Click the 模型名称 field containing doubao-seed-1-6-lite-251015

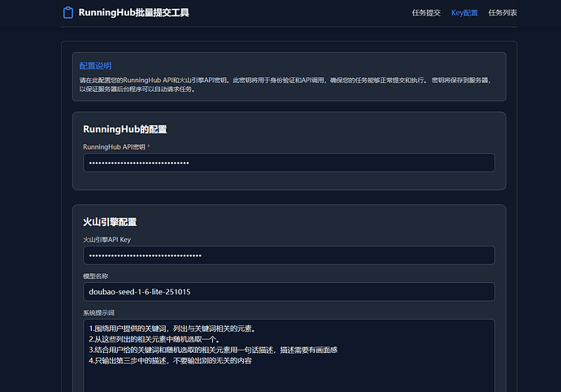tap(289, 292)
